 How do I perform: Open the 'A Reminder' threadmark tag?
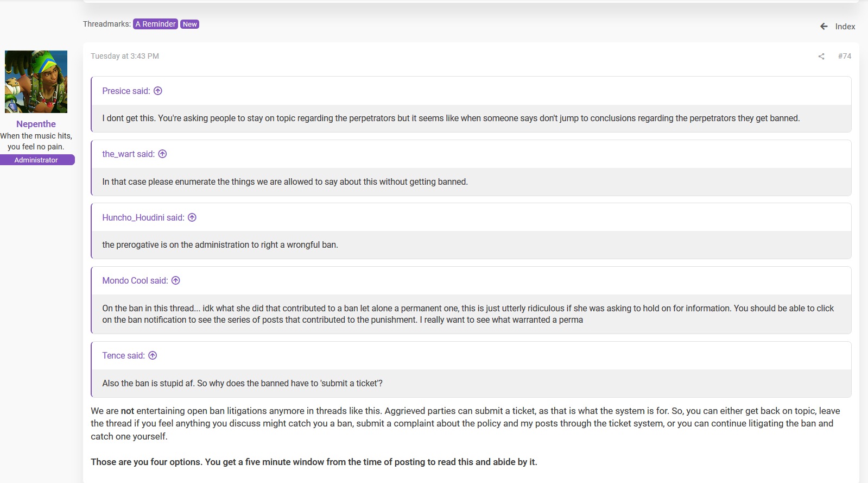[x=156, y=24]
